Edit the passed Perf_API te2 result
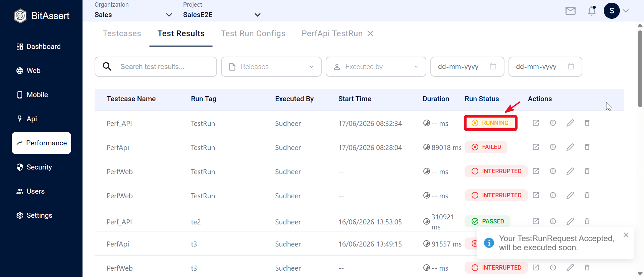 (x=570, y=221)
